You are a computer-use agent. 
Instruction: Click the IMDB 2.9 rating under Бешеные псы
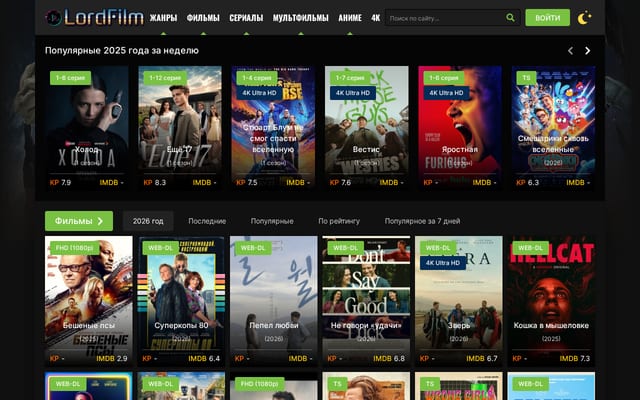pyautogui.click(x=112, y=359)
